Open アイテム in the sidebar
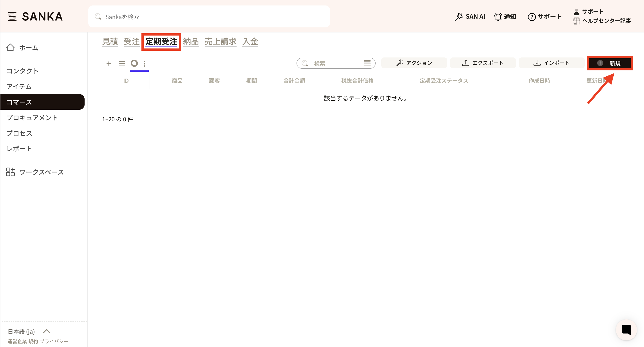 19,86
